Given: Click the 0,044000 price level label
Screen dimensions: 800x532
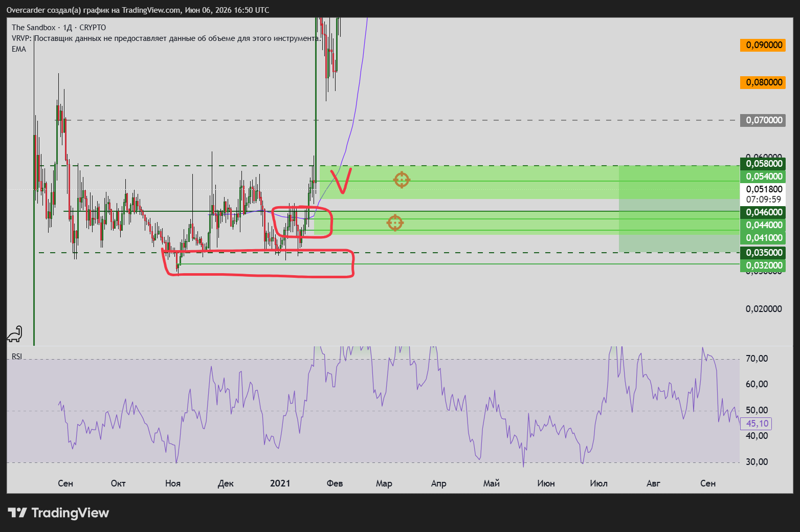Looking at the screenshot, I should (763, 225).
